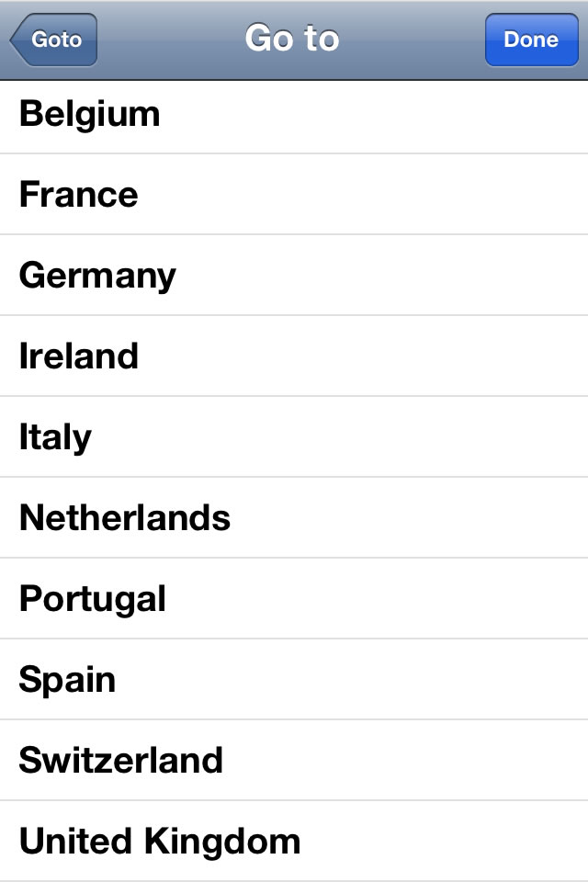Tap the Goto back button

click(x=53, y=40)
